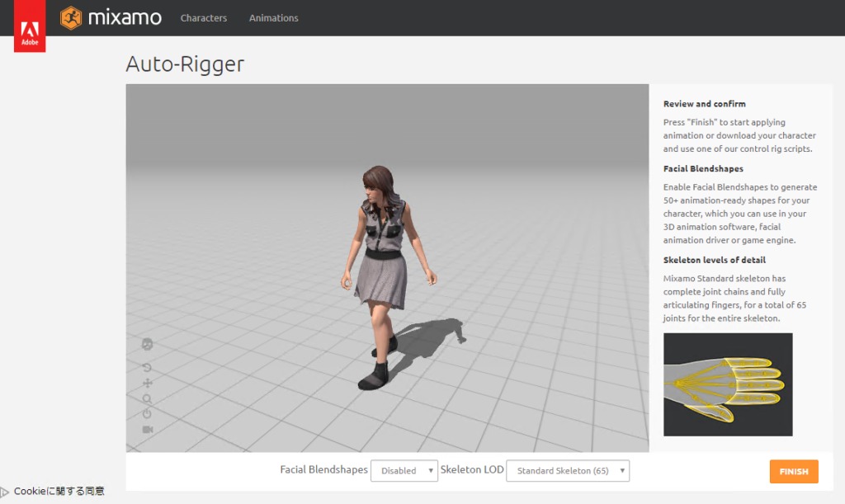Open the Animations tab
This screenshot has height=504, width=845.
click(x=273, y=18)
